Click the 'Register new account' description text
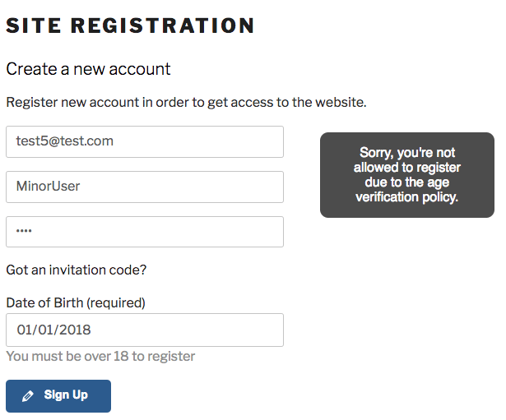The image size is (506, 420). click(186, 103)
